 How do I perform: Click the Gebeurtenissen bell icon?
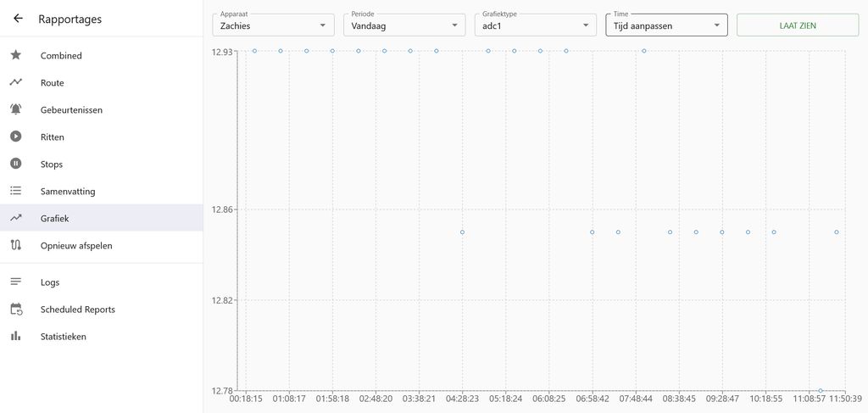pos(16,109)
